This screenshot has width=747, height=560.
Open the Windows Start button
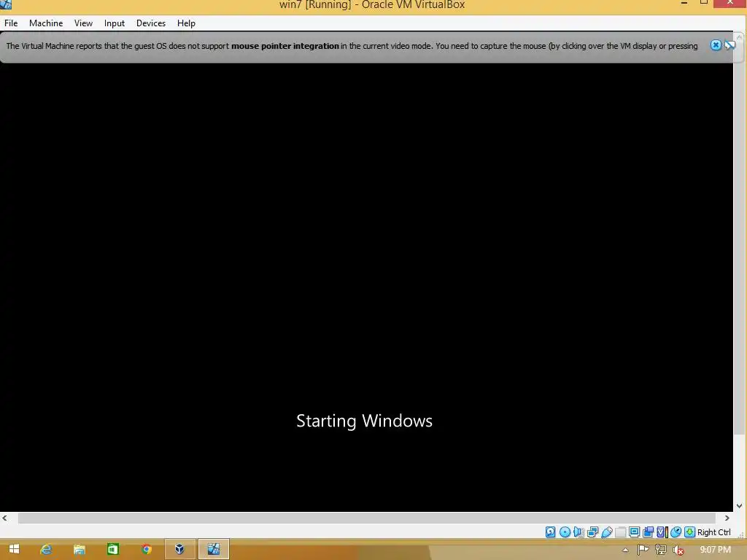click(15, 549)
